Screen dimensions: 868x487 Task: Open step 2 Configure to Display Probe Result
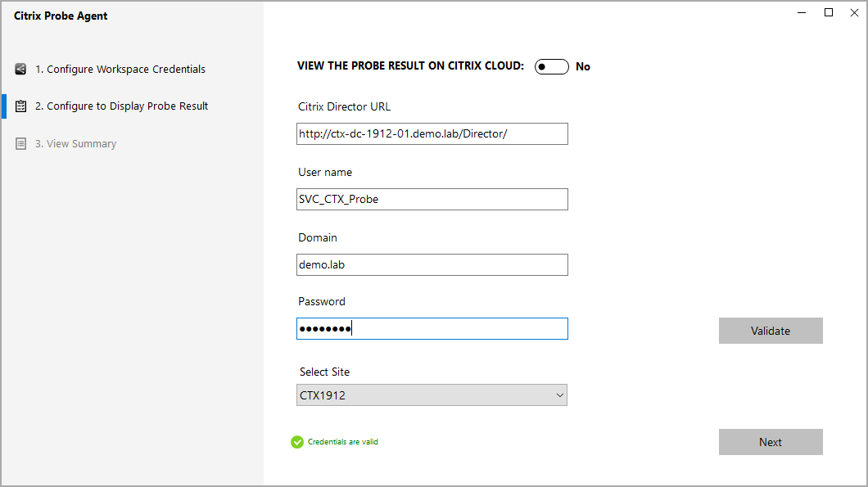tap(123, 106)
